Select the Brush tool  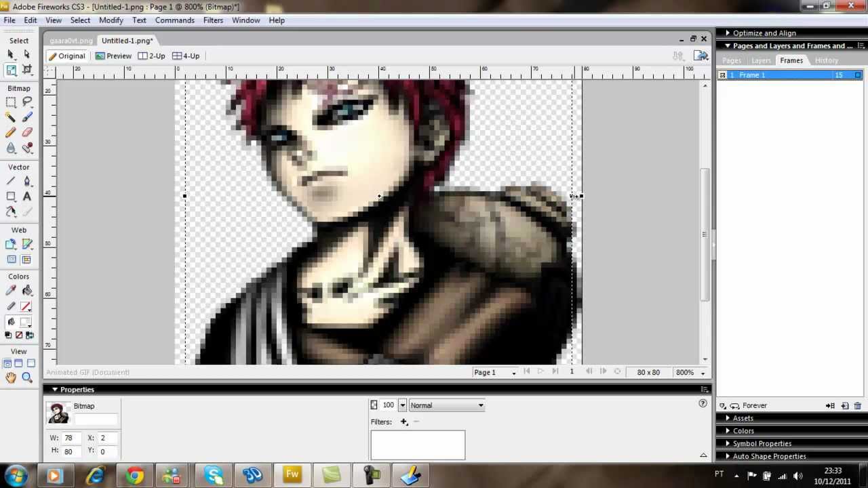[27, 117]
